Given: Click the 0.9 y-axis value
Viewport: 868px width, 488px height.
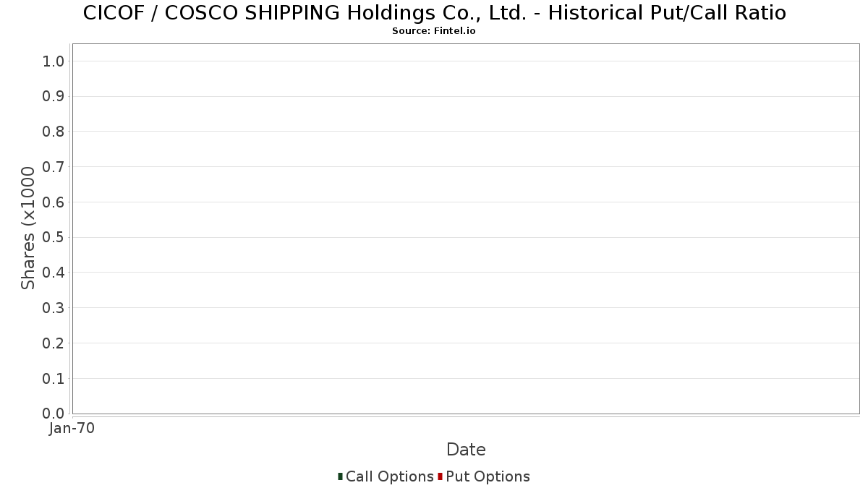Looking at the screenshot, I should pyautogui.click(x=54, y=96).
